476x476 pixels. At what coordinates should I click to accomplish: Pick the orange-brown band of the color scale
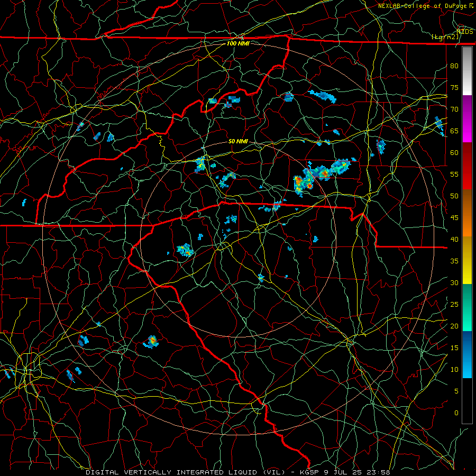click(467, 213)
